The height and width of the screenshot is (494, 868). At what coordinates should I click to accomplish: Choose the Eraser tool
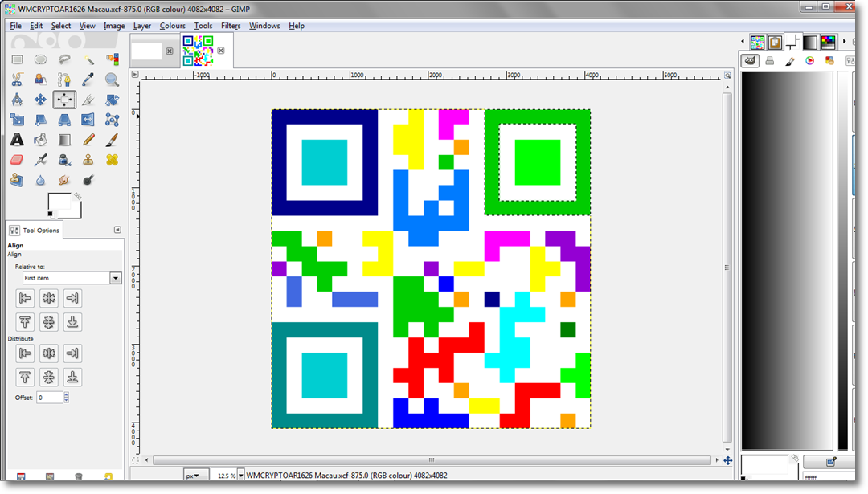[17, 160]
